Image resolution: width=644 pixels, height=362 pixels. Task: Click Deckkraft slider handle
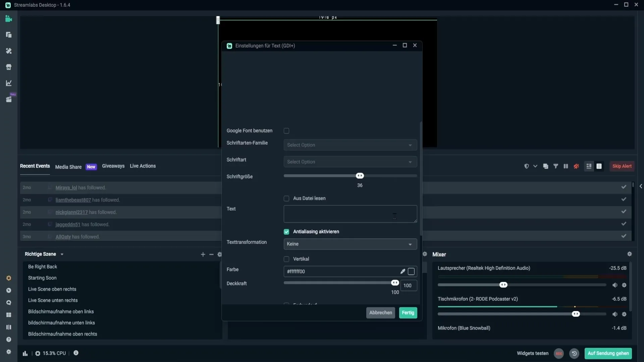coord(395,283)
